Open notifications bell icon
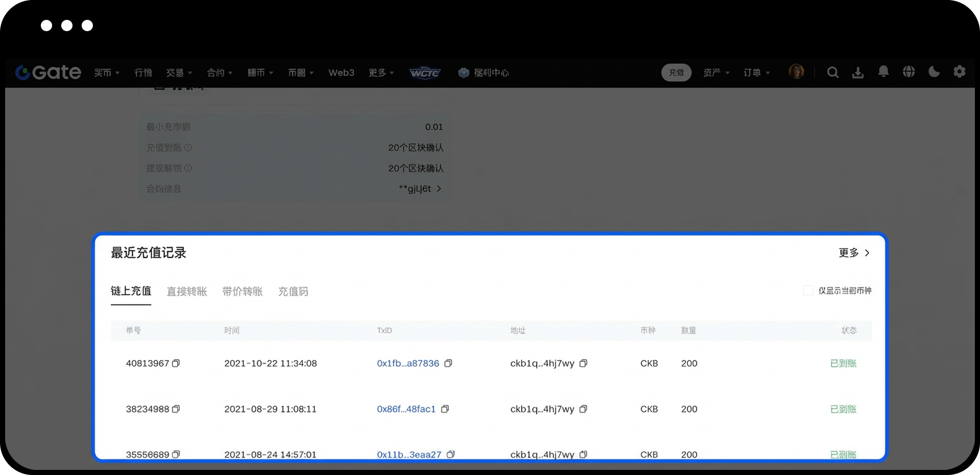Image resolution: width=980 pixels, height=475 pixels. coord(883,72)
